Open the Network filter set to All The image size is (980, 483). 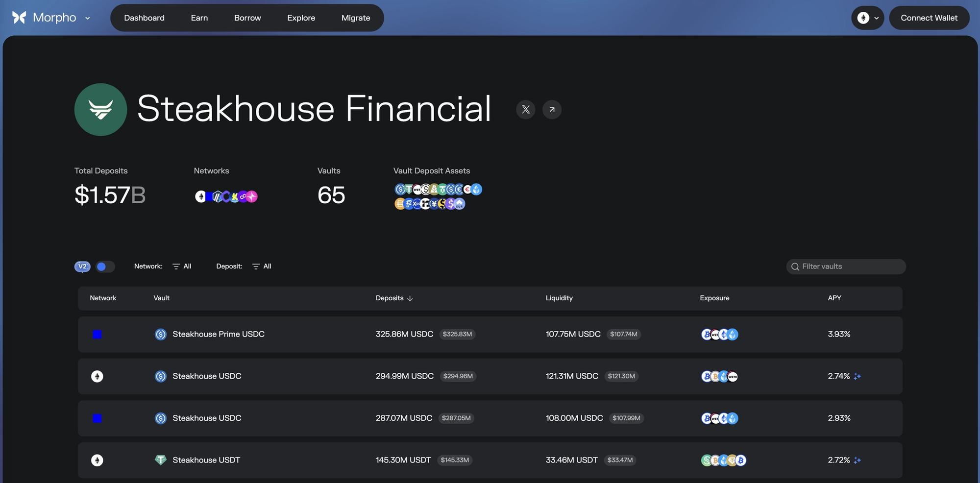182,266
